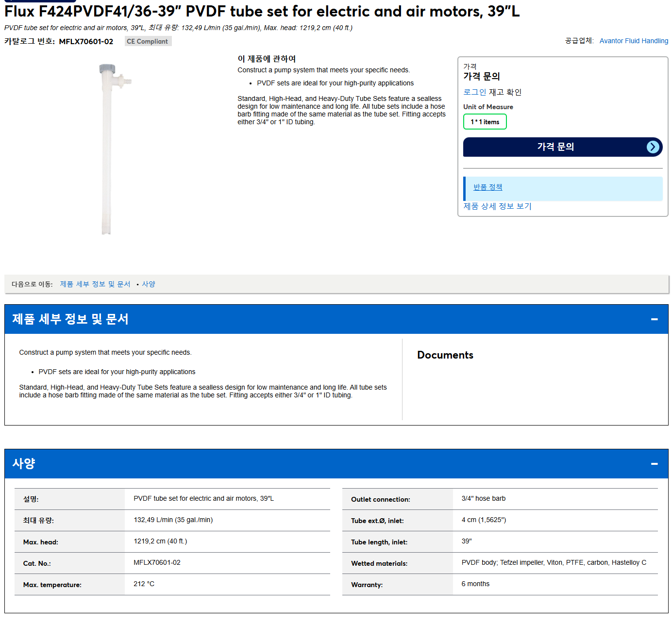Click the Outlet connection: label
This screenshot has height=623, width=672.
(x=381, y=499)
